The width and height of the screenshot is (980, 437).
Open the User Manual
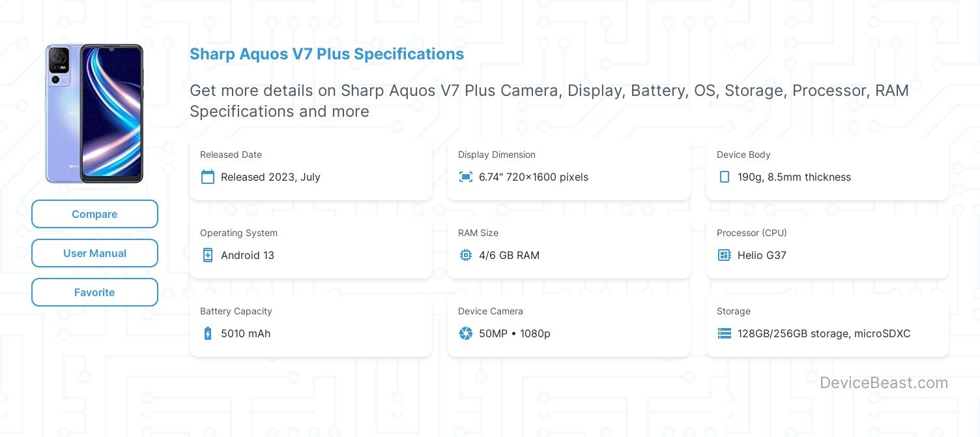click(94, 253)
